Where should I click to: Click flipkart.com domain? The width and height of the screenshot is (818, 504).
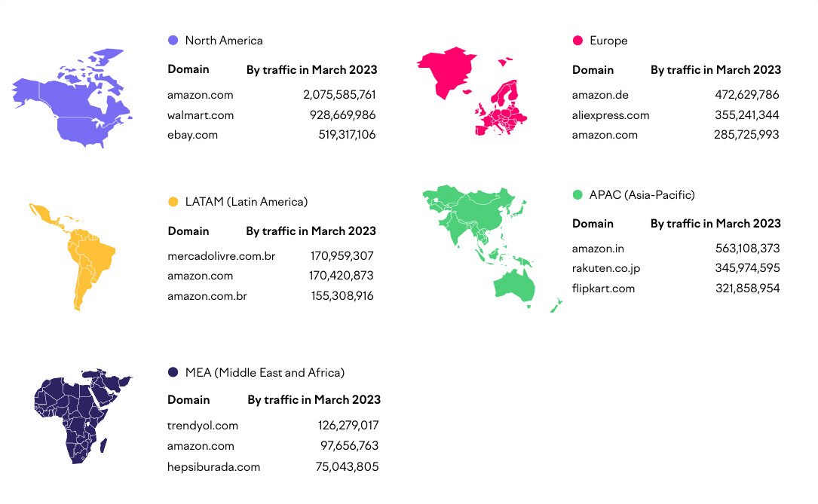(x=604, y=289)
